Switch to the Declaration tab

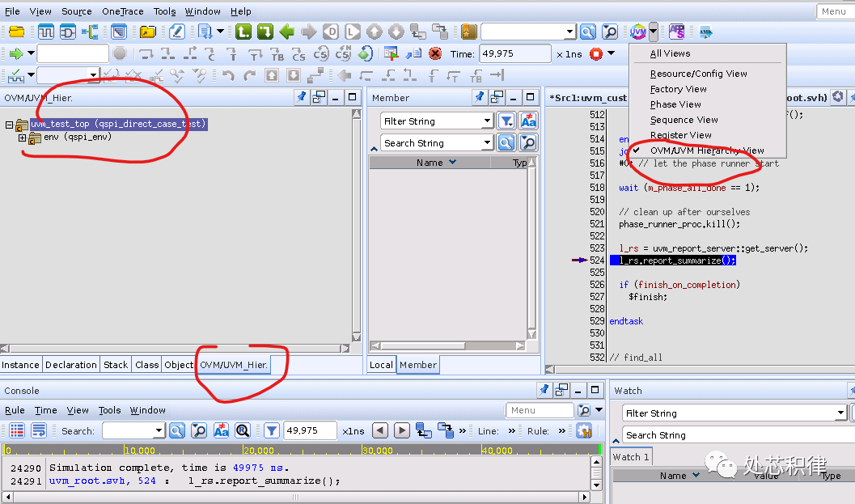[x=71, y=365]
